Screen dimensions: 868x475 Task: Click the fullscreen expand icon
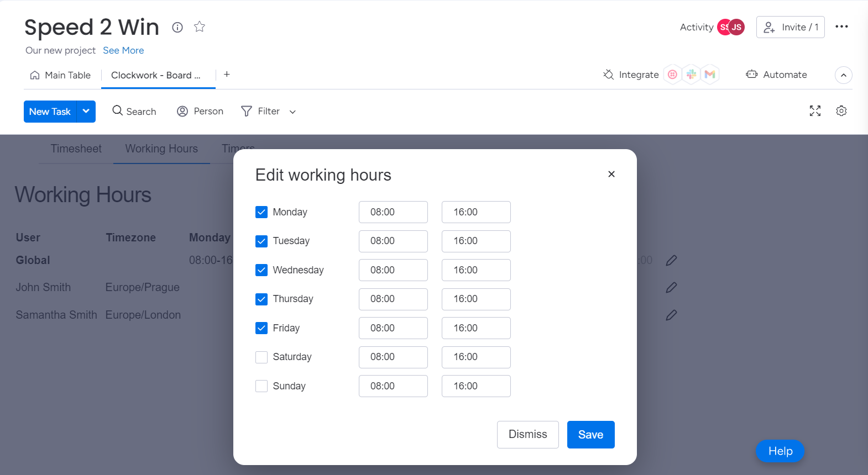click(815, 111)
